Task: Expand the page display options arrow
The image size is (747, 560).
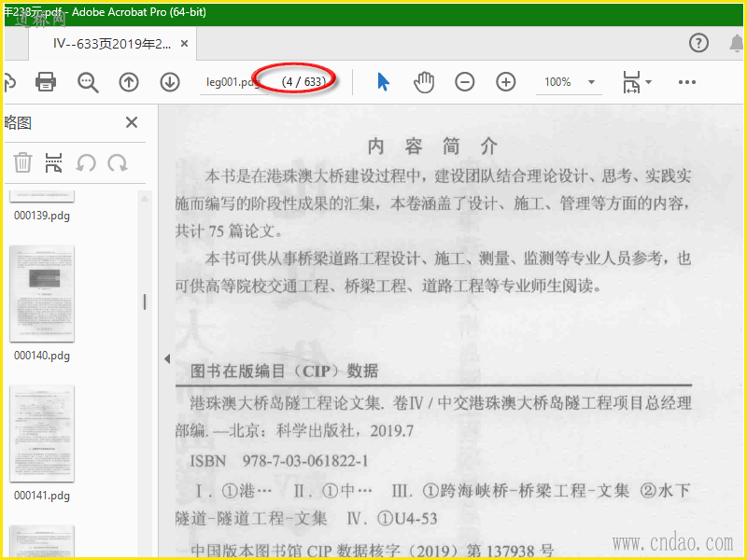Action: (x=648, y=82)
